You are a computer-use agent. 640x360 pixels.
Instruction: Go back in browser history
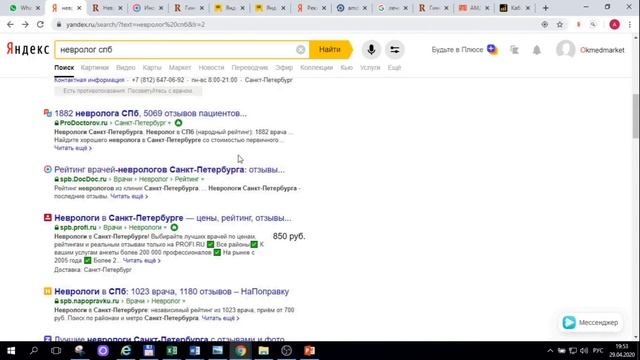(x=10, y=24)
